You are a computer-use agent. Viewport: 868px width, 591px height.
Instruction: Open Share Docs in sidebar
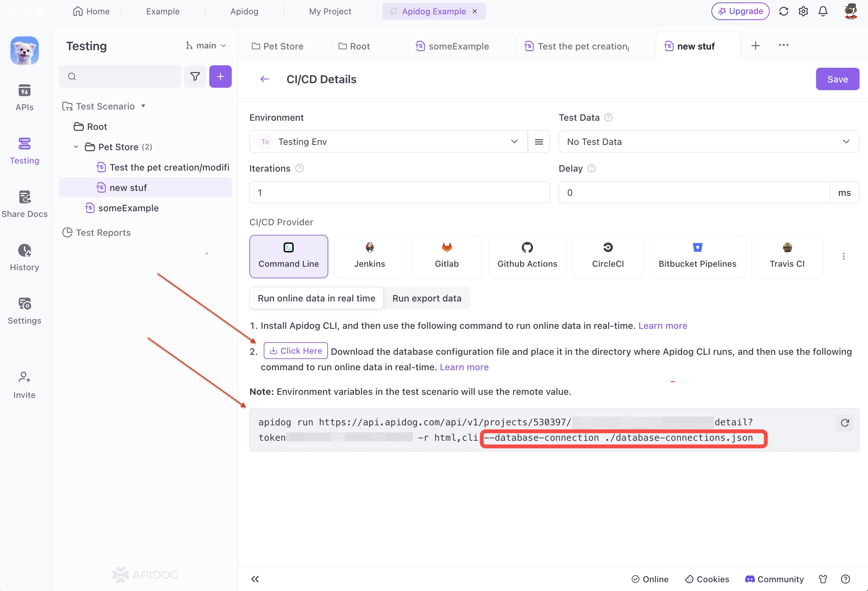pos(24,204)
